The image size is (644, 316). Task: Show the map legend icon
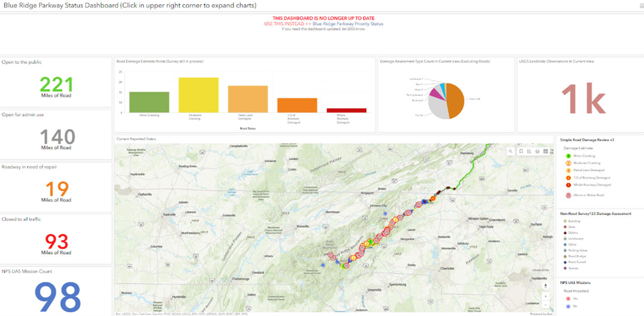tap(529, 151)
